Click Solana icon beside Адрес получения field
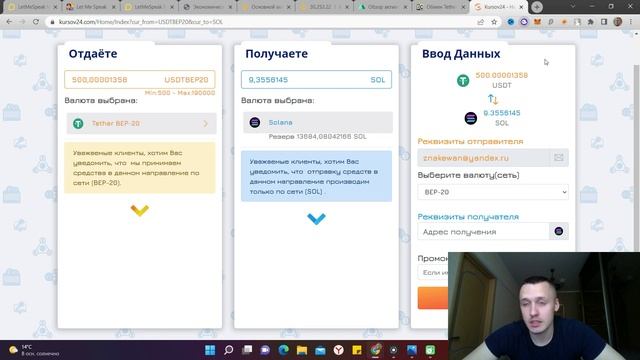The height and width of the screenshot is (360, 640). pos(559,231)
